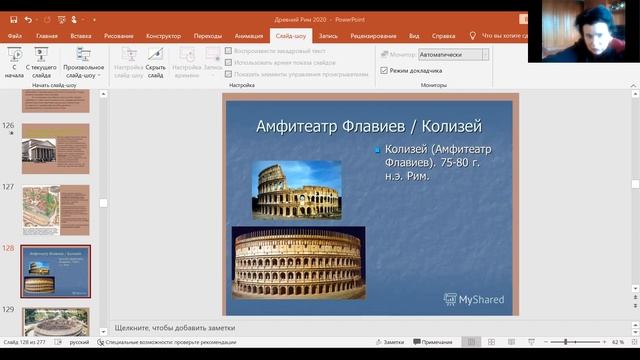This screenshot has height=360, width=640.
Task: Select slide 128 Colosseum thumbnail
Action: pos(56,271)
